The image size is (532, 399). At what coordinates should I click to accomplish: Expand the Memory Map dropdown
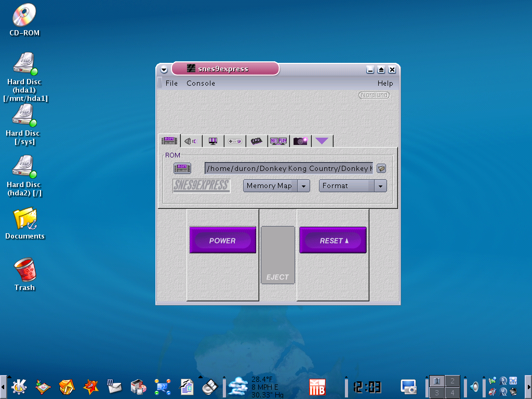303,186
